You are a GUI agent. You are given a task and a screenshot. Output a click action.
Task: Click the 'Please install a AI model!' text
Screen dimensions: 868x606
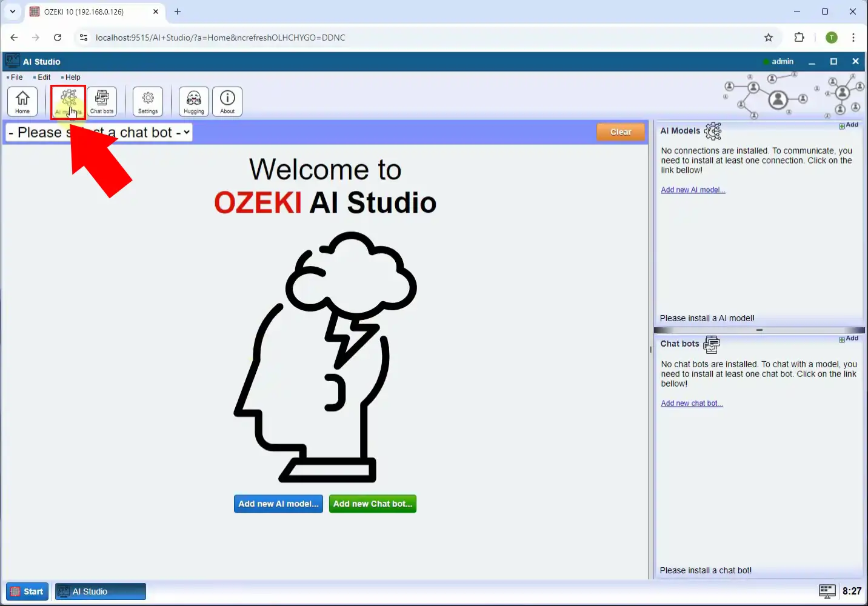click(x=707, y=318)
